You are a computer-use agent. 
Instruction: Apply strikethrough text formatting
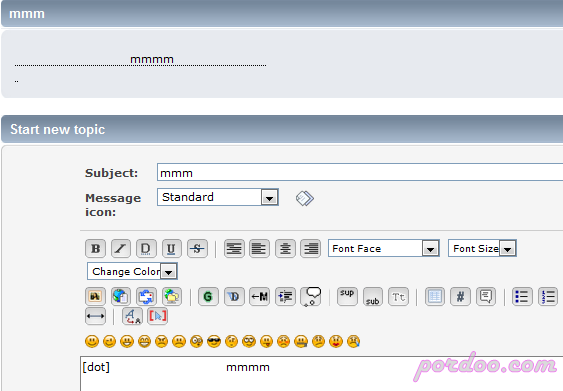tap(197, 248)
